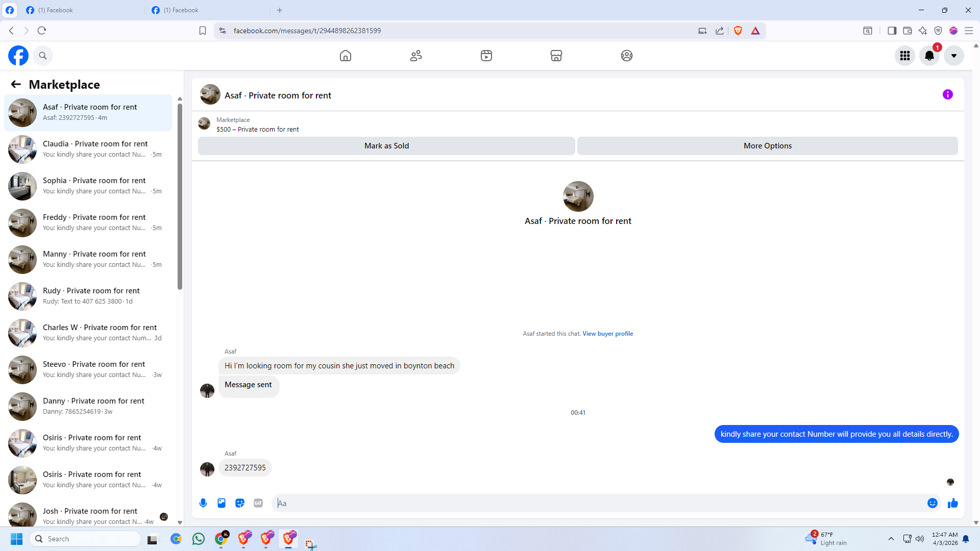Open a new browser tab
Screen dimensions: 980x551
tap(280, 10)
